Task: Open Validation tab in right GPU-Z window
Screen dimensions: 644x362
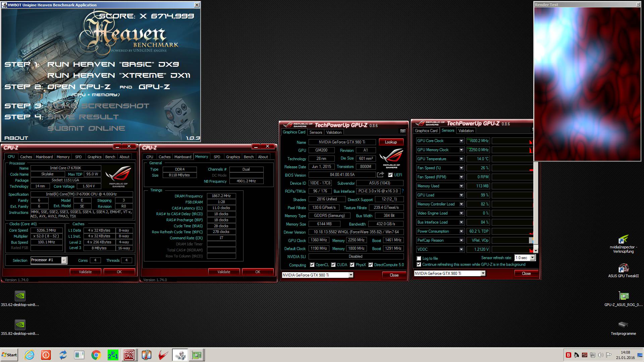Action: coord(466,131)
